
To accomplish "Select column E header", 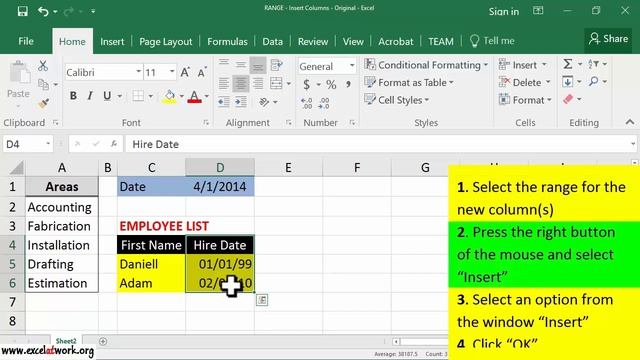I will [288, 167].
